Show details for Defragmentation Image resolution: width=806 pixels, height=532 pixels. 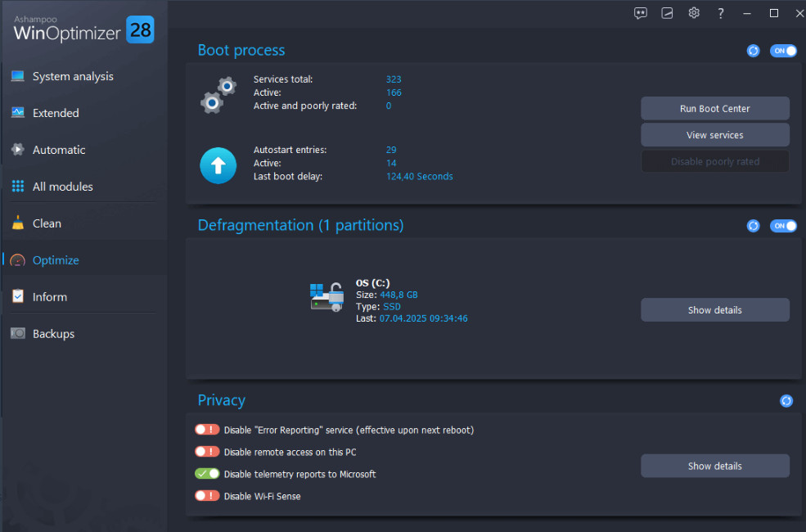(715, 310)
